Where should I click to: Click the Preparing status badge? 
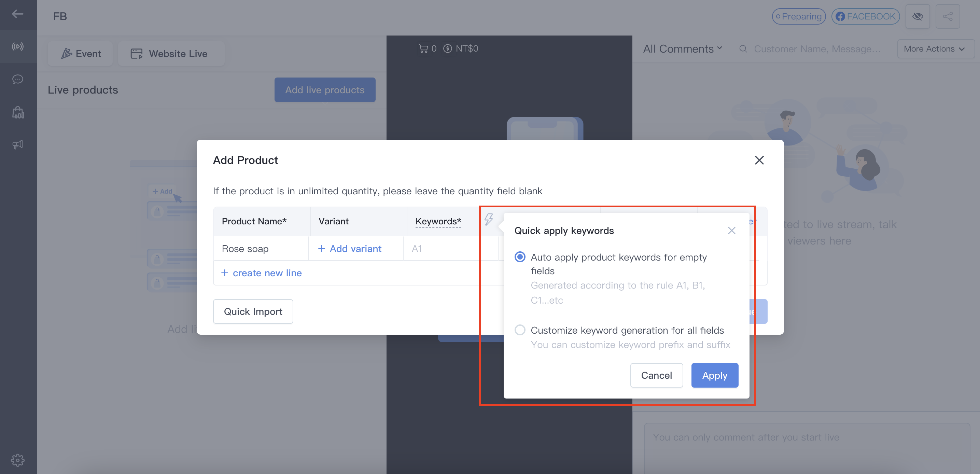pyautogui.click(x=799, y=16)
